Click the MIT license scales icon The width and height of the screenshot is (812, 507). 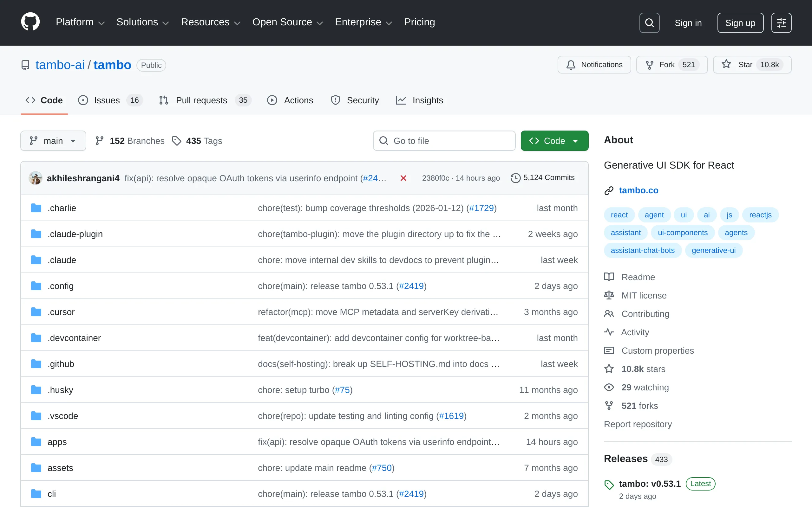tap(609, 295)
